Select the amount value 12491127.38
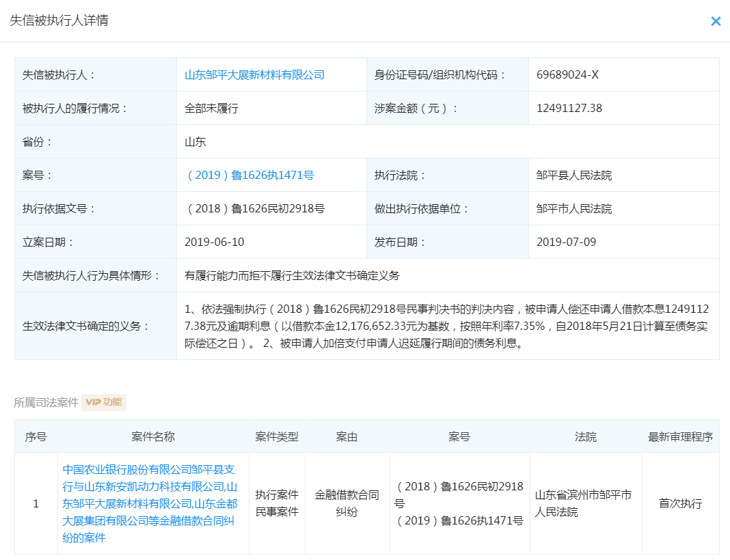The image size is (730, 560). (569, 109)
